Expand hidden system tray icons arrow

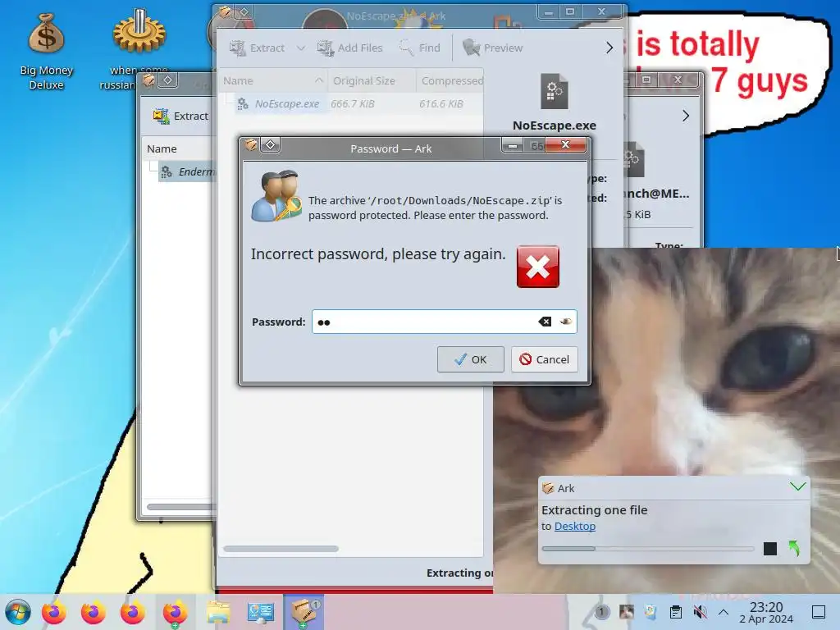[724, 611]
